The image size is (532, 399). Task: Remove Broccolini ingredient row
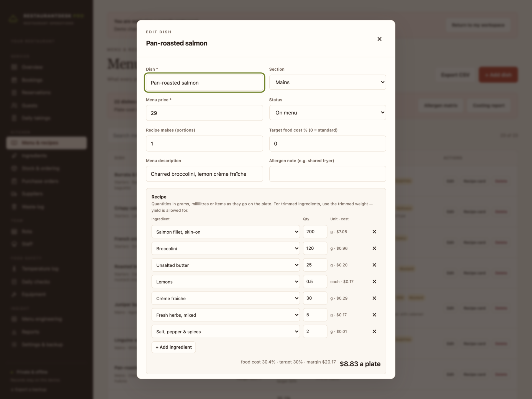pos(374,248)
